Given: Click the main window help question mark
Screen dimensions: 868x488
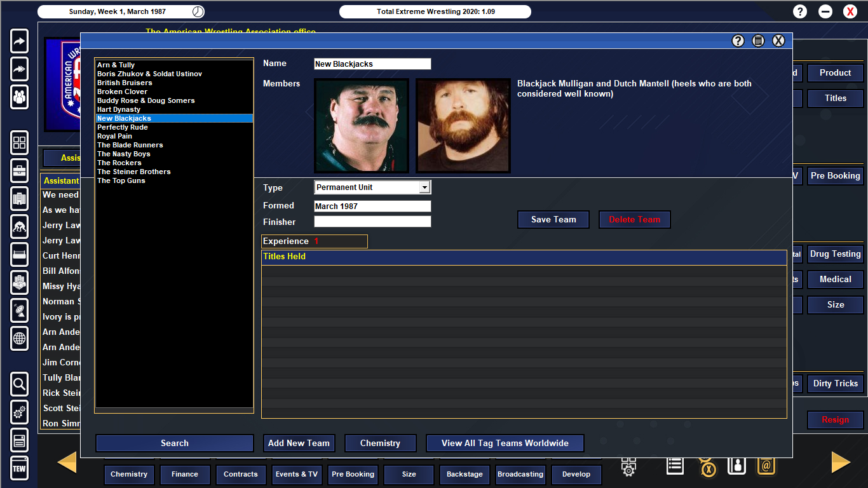Looking at the screenshot, I should click(800, 11).
